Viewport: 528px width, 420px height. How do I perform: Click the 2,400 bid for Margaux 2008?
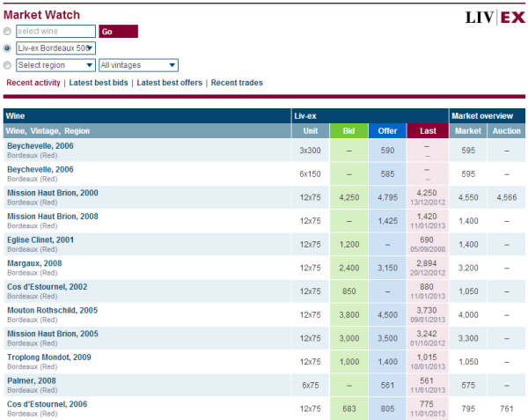(x=349, y=268)
